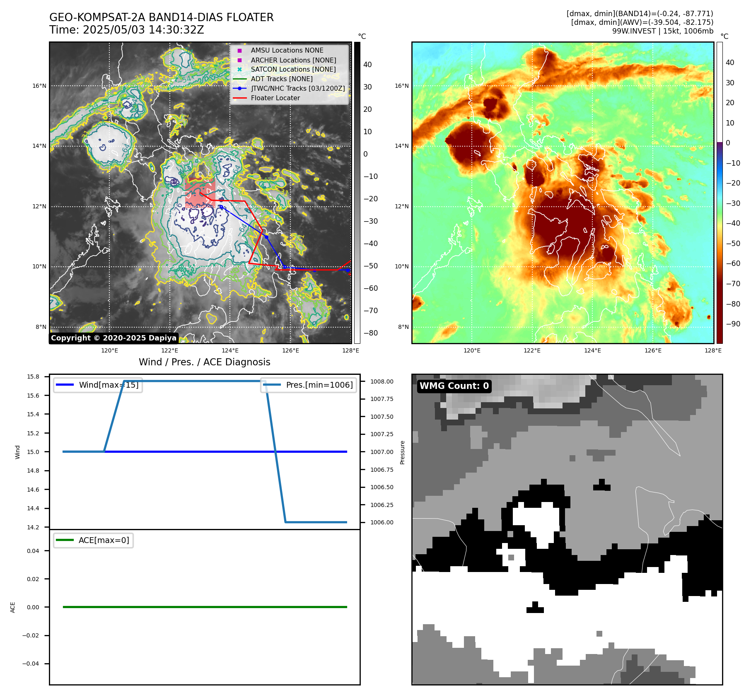Click the GEO-KOMPSAT-2A BAND14-DIAS FLOATER title

coord(162,17)
